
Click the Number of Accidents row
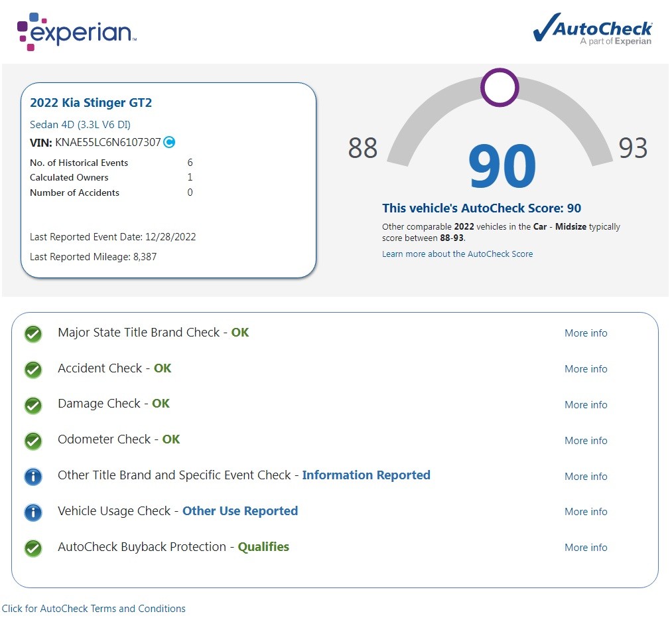click(111, 193)
